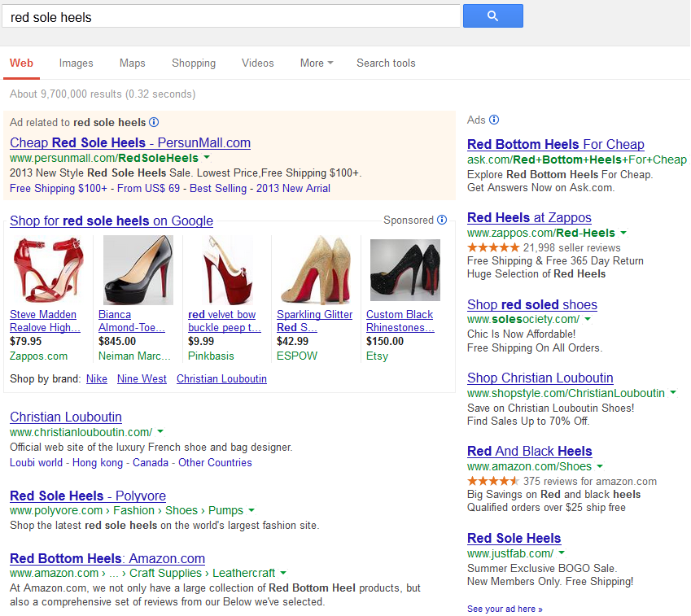This screenshot has height=616, width=691.
Task: Expand arrow next to polyvore.com breadcrumb URL
Action: (x=251, y=510)
